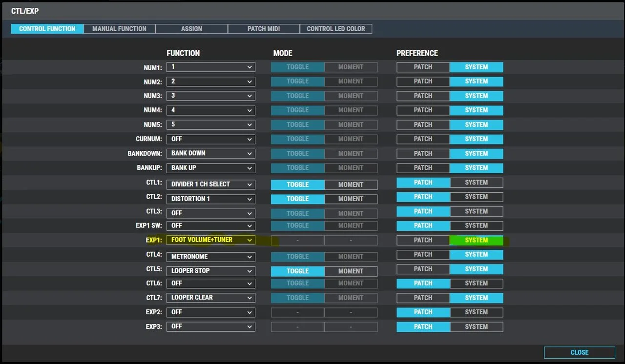The height and width of the screenshot is (364, 625).
Task: Set CTL2 DISTORTION mode to MOMENT
Action: pos(351,199)
